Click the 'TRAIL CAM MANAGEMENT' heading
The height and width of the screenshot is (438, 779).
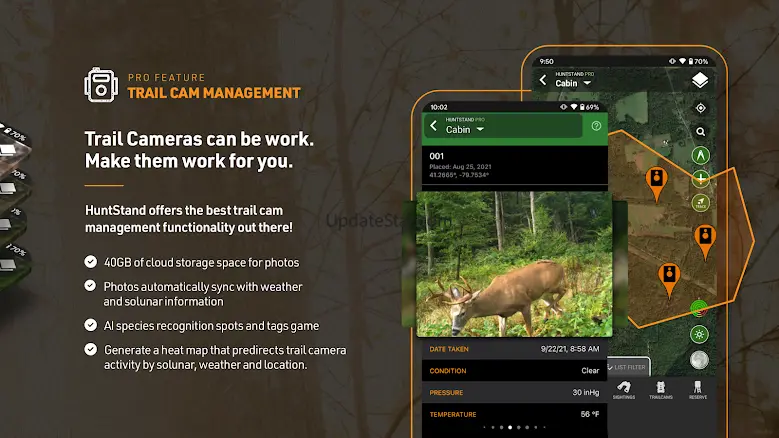[214, 93]
